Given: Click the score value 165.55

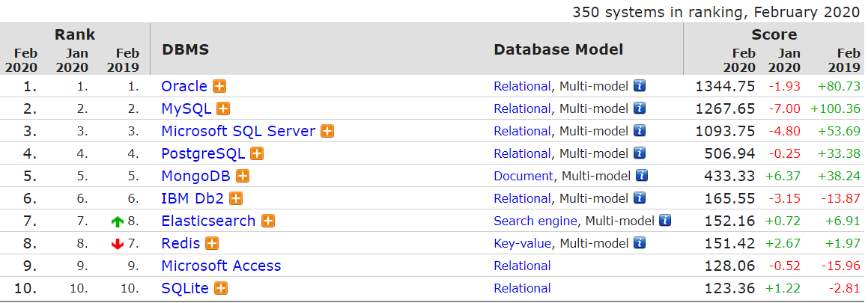Looking at the screenshot, I should pos(729,198).
